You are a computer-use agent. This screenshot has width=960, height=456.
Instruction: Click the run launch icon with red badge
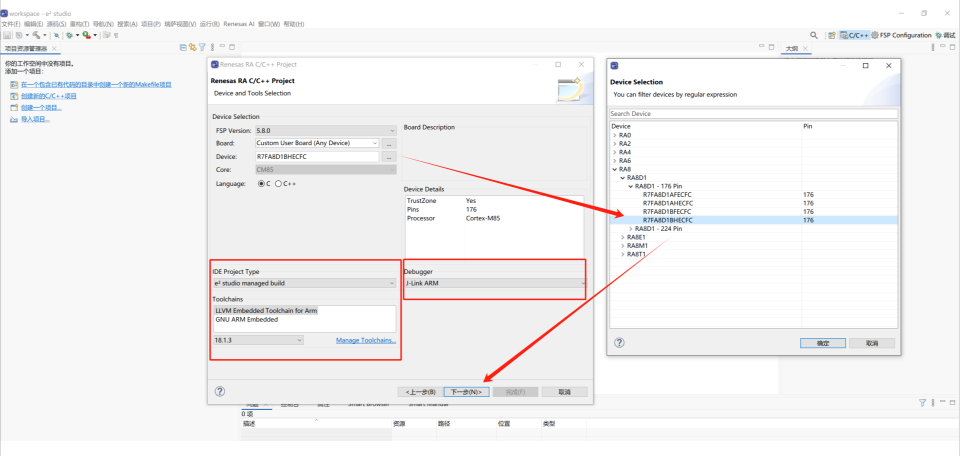pos(86,35)
